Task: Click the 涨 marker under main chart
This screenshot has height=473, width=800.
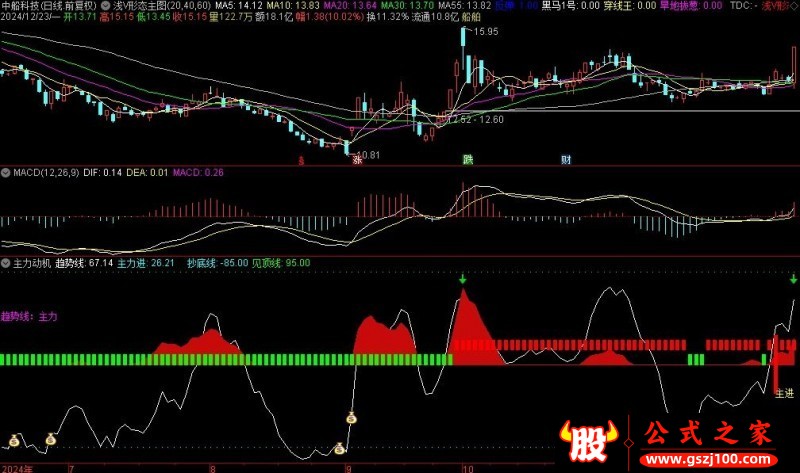Action: click(357, 160)
